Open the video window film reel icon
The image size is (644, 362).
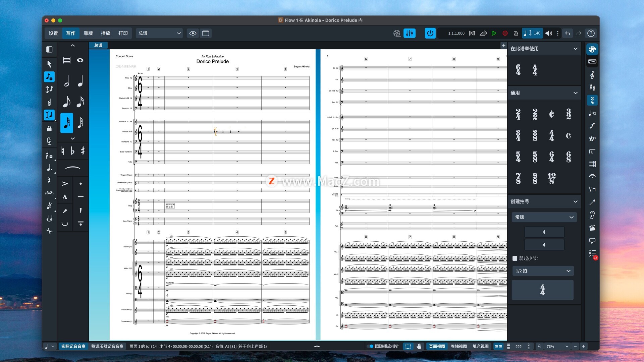coord(397,33)
